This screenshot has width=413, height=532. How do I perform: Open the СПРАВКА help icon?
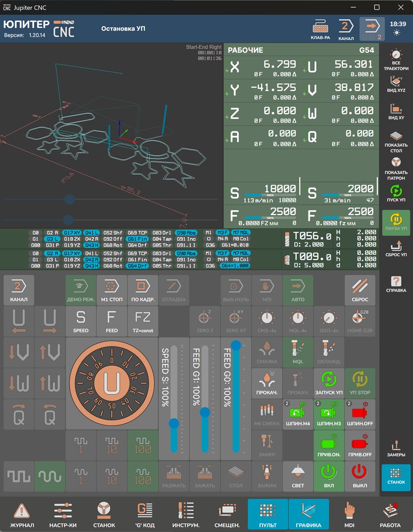coord(396,284)
